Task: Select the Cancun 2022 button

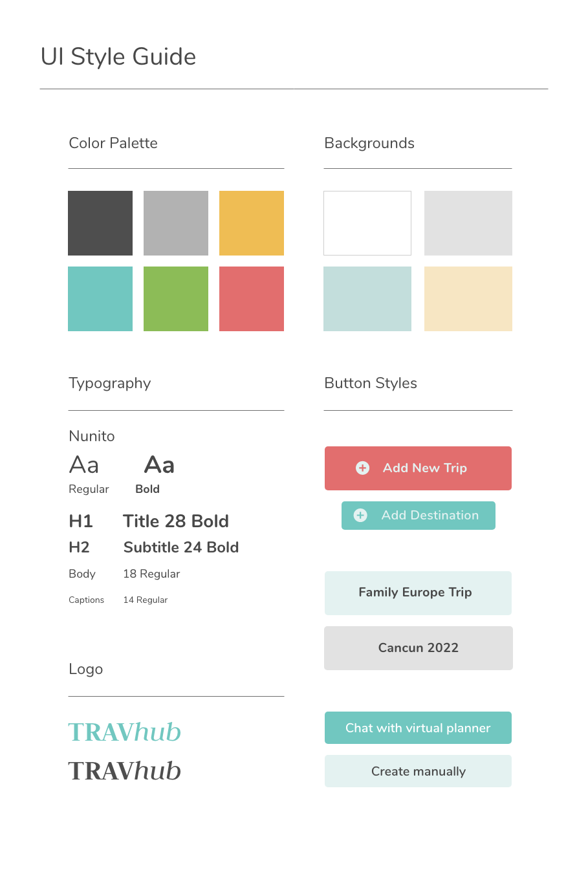Action: point(418,648)
